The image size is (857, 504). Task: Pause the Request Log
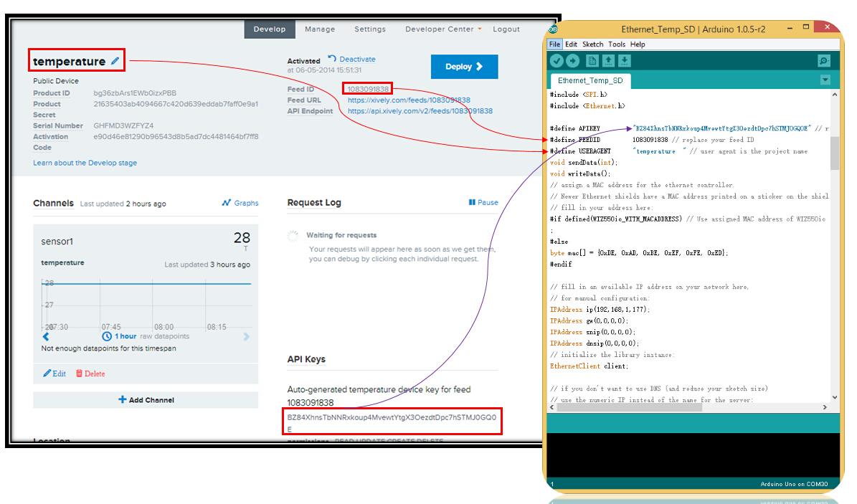tap(483, 202)
